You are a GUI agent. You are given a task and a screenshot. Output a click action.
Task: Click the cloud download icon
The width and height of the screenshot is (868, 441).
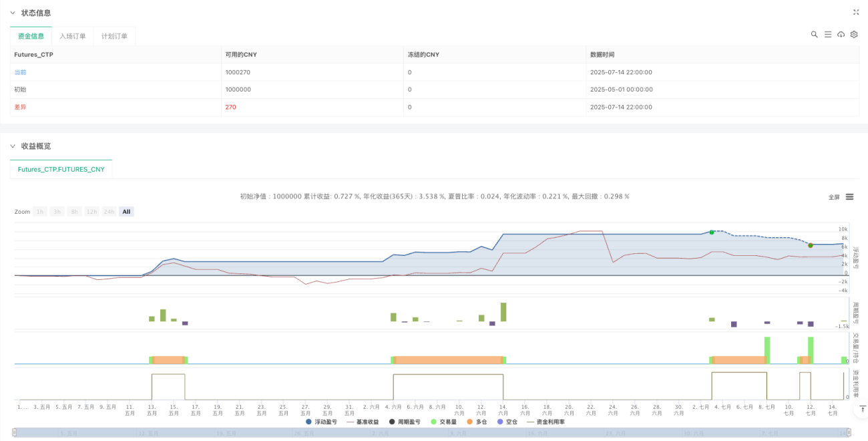(841, 34)
